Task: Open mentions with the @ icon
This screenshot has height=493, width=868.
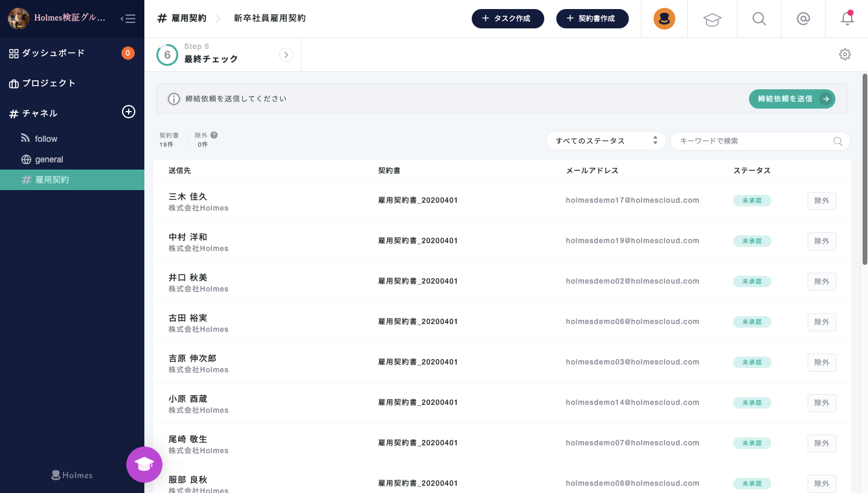Action: [803, 19]
